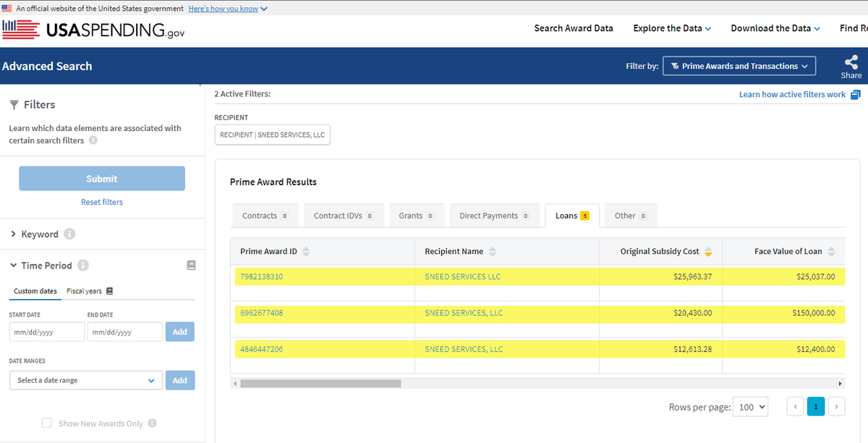Sort by Recipient Name arrows
This screenshot has height=443, width=868.
click(493, 251)
